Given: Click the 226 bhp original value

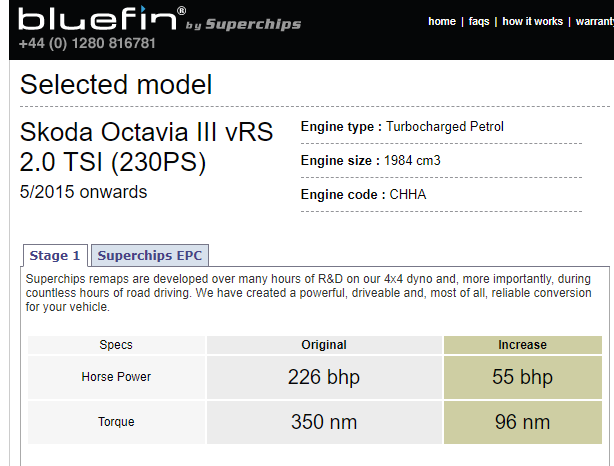Looking at the screenshot, I should [324, 377].
